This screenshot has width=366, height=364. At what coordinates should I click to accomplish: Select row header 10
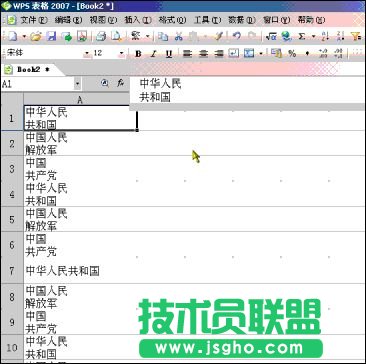coord(12,348)
